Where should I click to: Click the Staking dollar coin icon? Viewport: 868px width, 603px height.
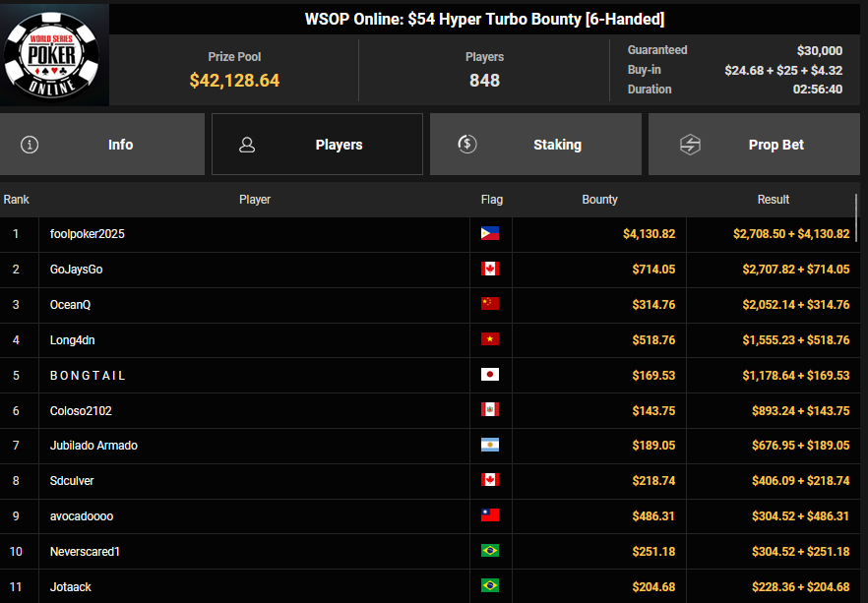467,144
